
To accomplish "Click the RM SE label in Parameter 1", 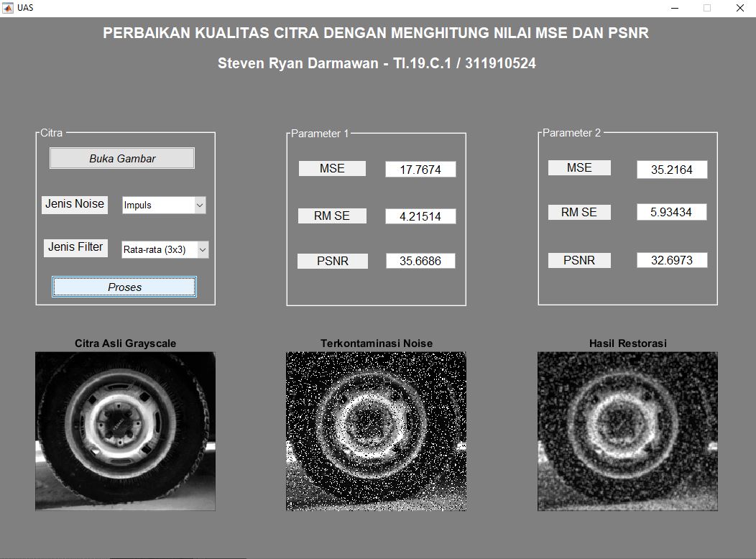I will point(332,215).
